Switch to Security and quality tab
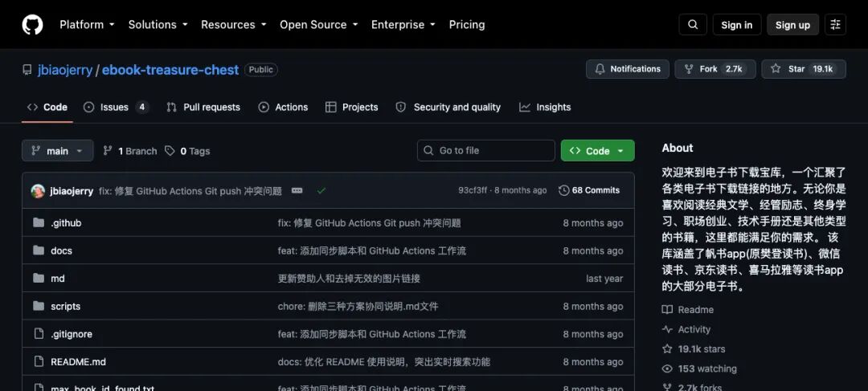 click(x=448, y=108)
